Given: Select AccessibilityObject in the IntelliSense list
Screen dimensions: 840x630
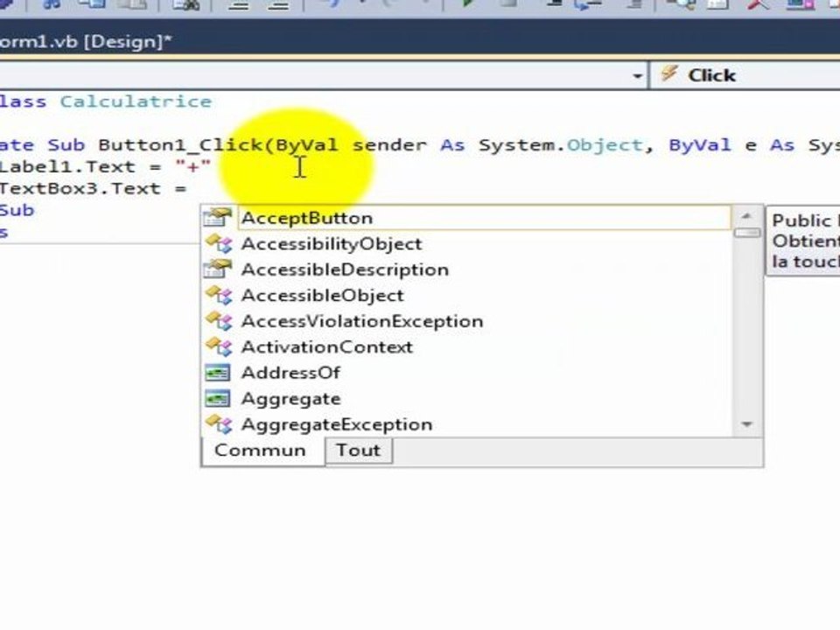Looking at the screenshot, I should [x=332, y=244].
